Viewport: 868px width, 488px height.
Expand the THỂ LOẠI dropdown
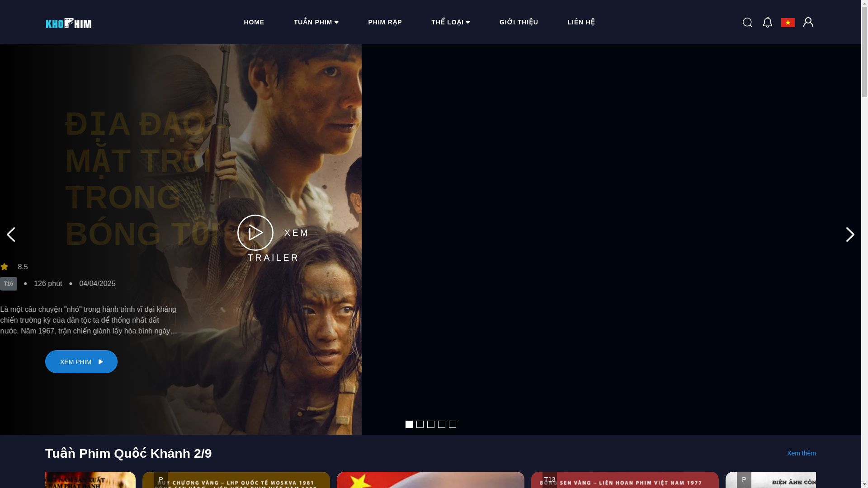451,22
